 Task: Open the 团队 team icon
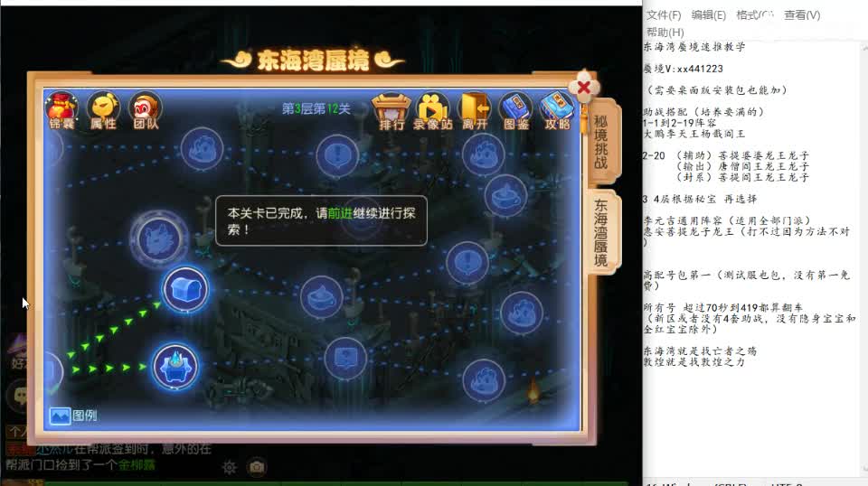coord(146,110)
